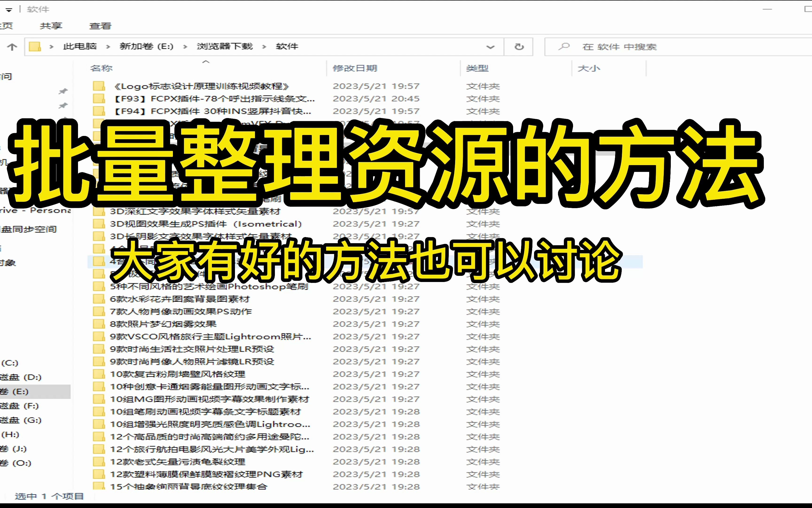Open OneDrive - Personal in navigation pane
The width and height of the screenshot is (812, 508).
point(35,210)
